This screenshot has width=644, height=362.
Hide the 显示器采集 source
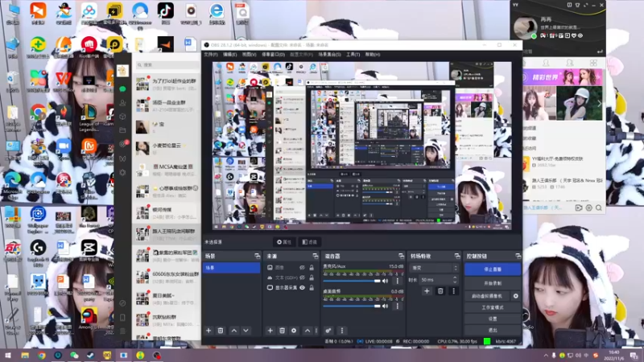(x=303, y=288)
